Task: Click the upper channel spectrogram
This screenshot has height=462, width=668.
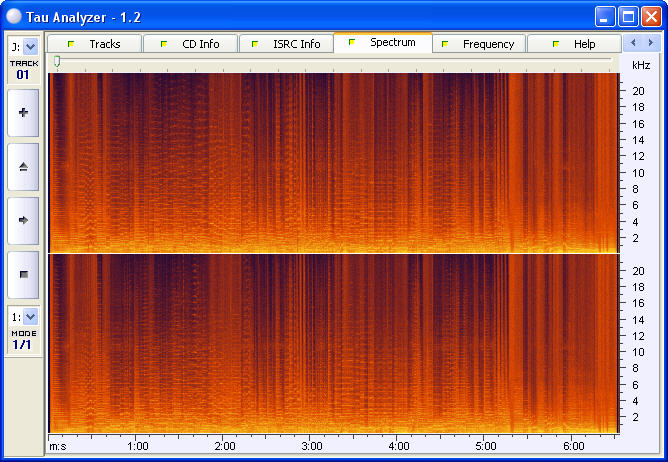Action: (x=333, y=161)
